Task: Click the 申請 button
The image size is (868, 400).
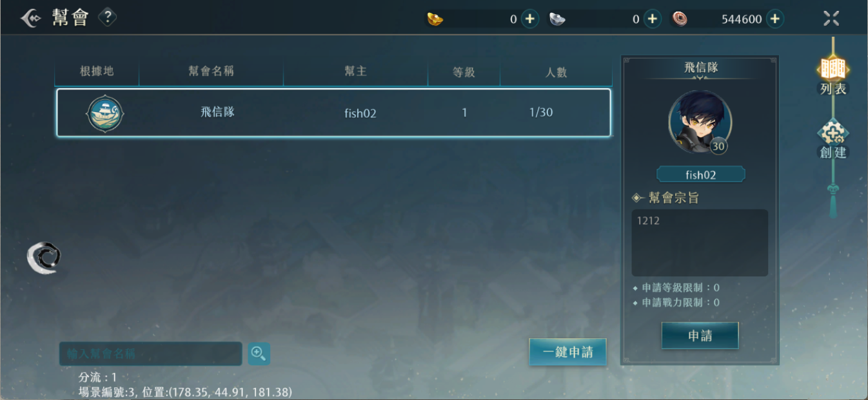Action: click(x=700, y=336)
